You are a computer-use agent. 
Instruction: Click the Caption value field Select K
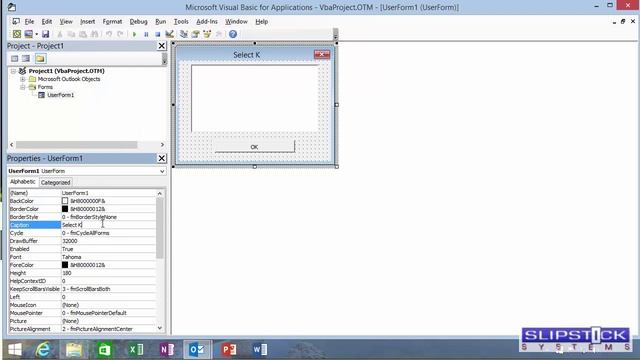108,225
